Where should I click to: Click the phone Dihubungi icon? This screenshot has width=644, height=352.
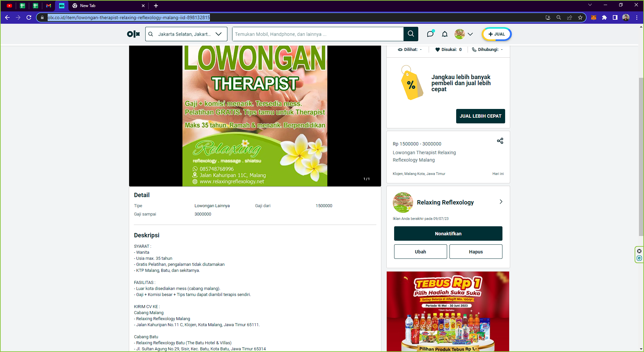[x=474, y=50]
